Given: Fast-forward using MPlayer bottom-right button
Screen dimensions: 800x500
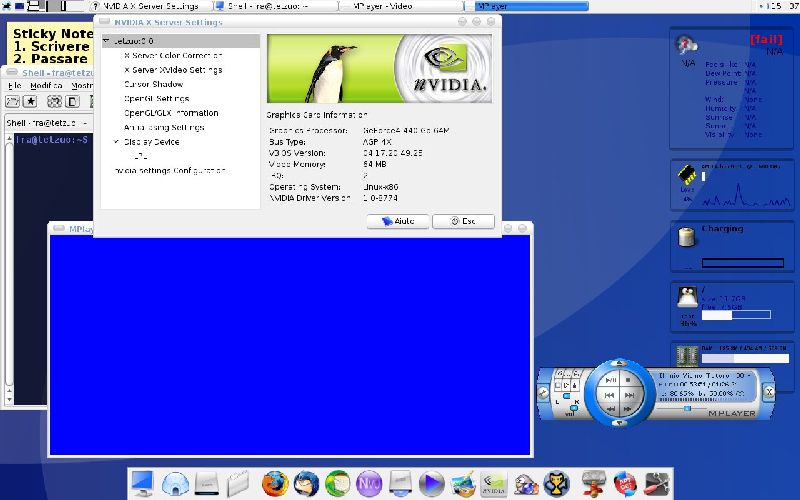Looking at the screenshot, I should pyautogui.click(x=628, y=409).
